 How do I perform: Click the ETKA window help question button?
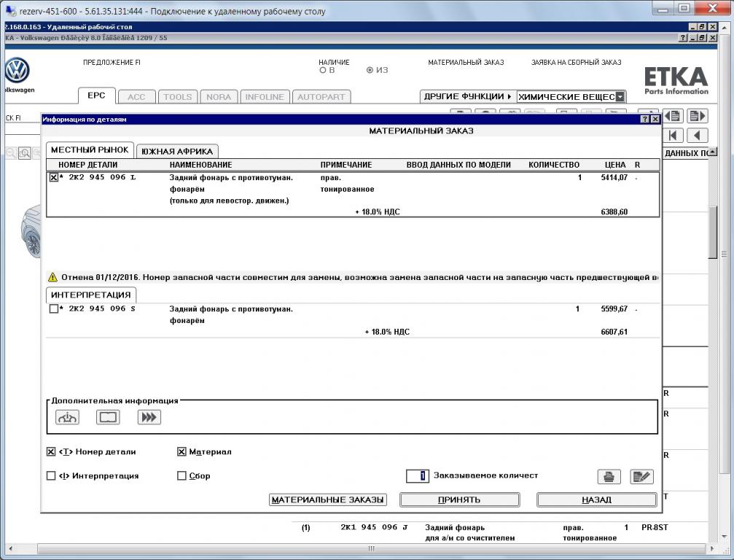coord(684,38)
